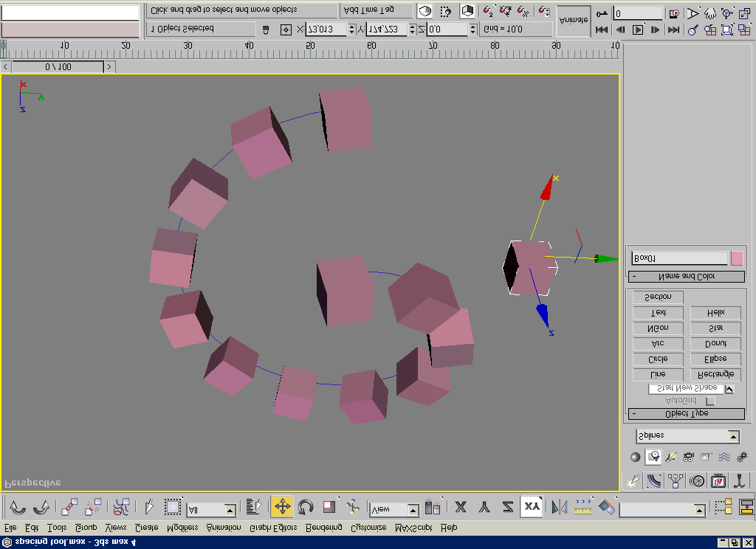Select the Cameras category icon
This screenshot has width=756, height=549.
(x=689, y=457)
